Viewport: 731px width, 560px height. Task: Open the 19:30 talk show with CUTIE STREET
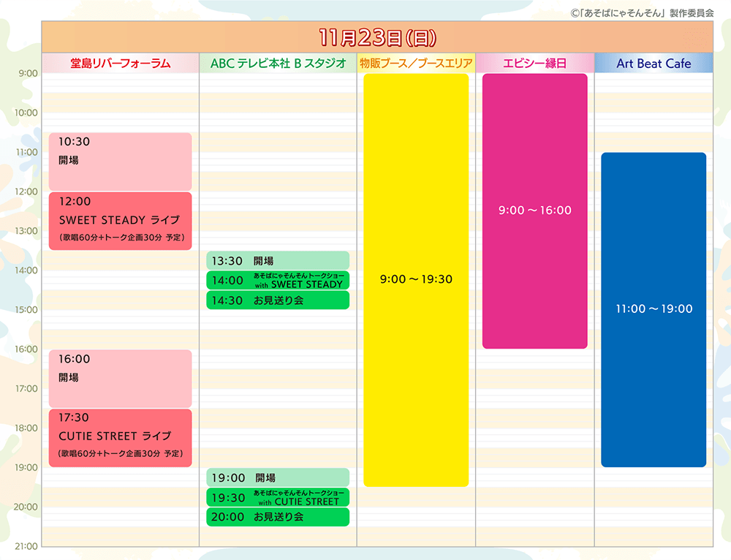coord(278,497)
